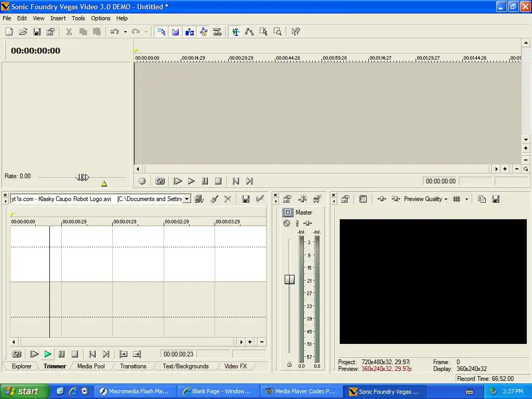Open a project using the Open folder icon
Viewport: 532px width, 399px height.
[x=23, y=32]
